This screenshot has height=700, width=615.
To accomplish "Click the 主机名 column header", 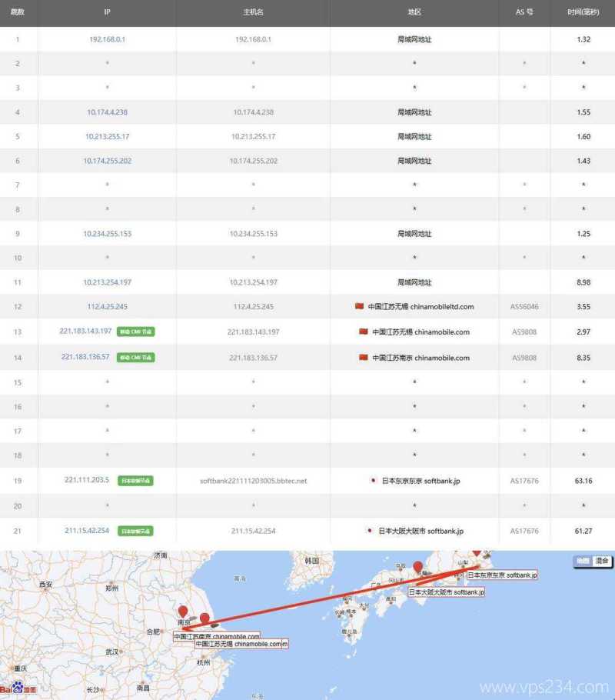I will (252, 12).
